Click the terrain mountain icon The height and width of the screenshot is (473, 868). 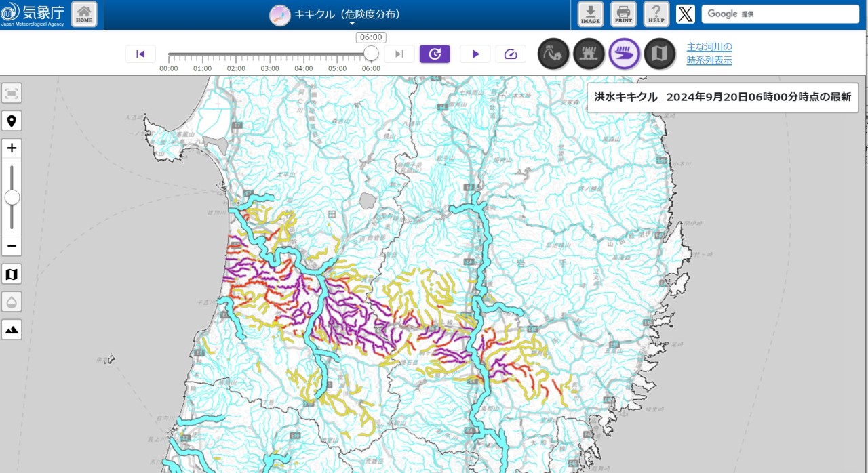point(12,330)
